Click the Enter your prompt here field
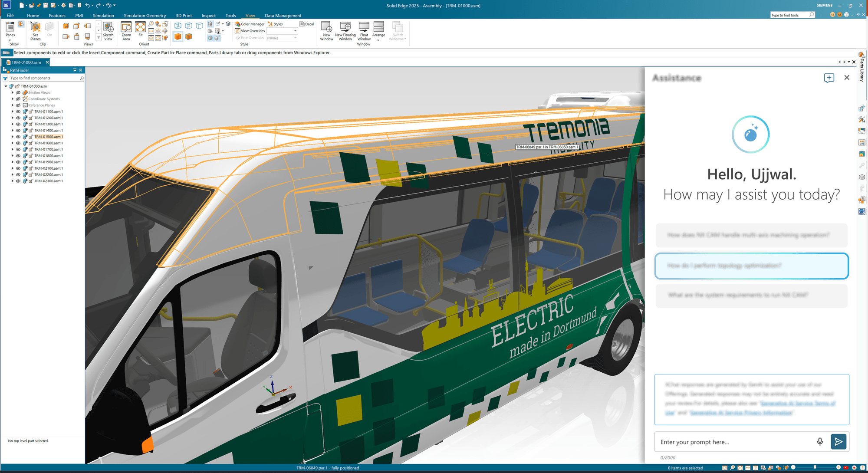The image size is (868, 473). tap(716, 441)
